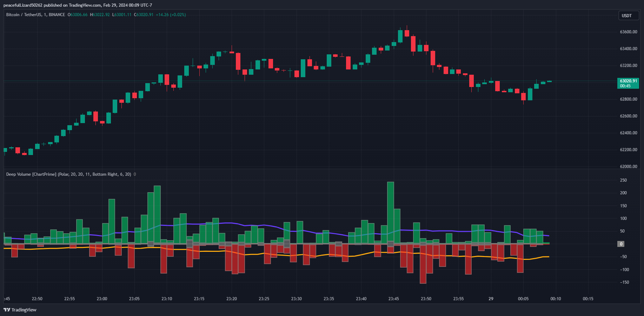Click the published-by header text at top
This screenshot has width=644, height=316.
point(78,5)
